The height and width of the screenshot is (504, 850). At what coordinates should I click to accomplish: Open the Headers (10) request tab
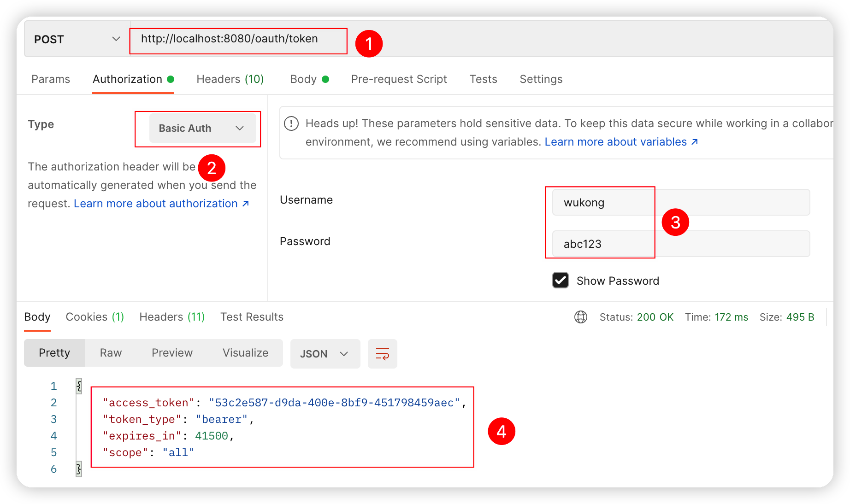230,79
